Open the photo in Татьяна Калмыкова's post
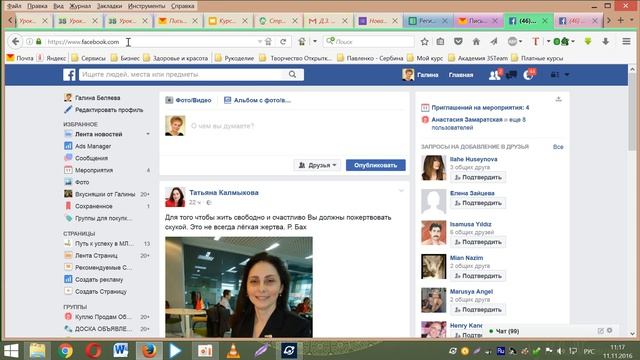Screen dimensions: 640x360 (x=239, y=287)
